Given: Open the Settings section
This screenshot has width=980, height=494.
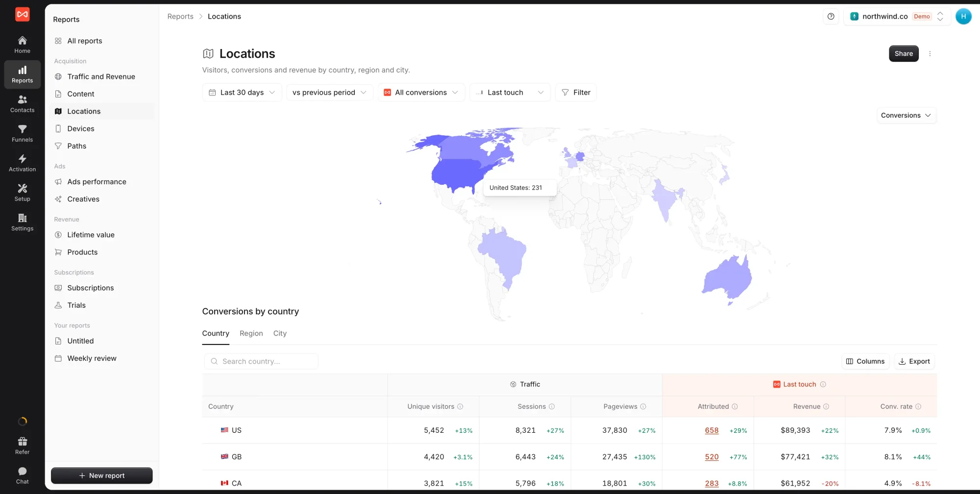Looking at the screenshot, I should point(22,222).
